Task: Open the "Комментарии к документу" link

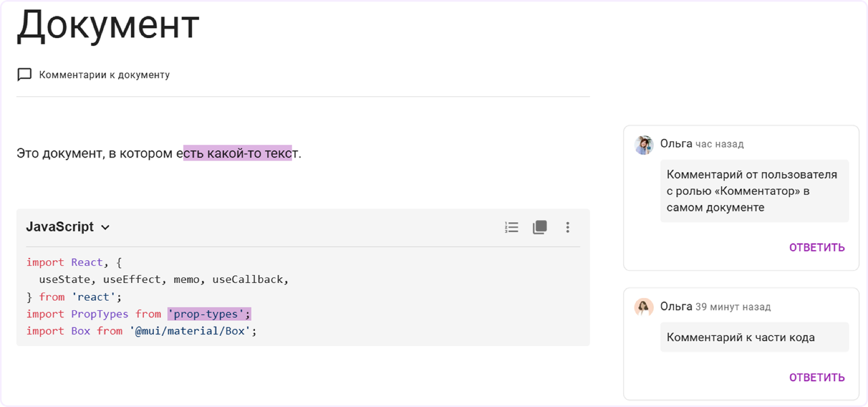Action: click(x=104, y=75)
